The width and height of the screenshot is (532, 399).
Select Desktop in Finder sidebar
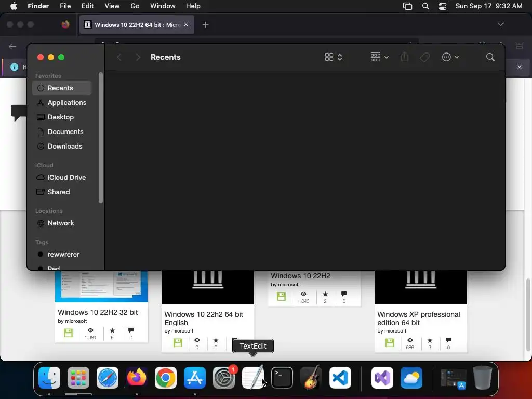coord(62,117)
